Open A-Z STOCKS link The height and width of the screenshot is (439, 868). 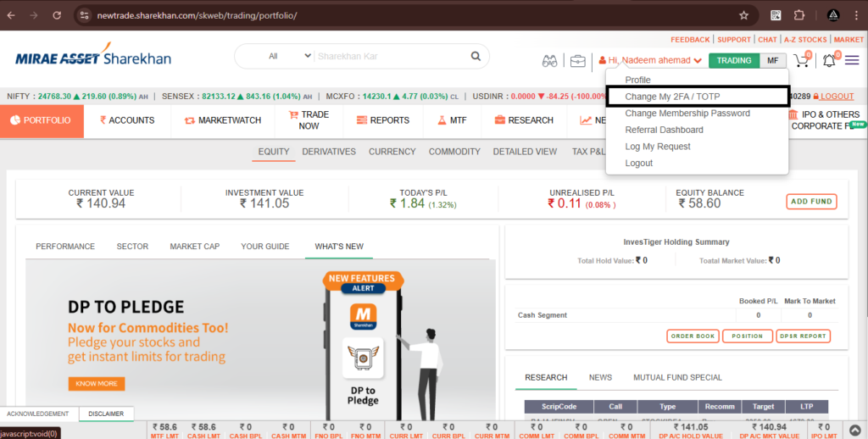click(805, 40)
